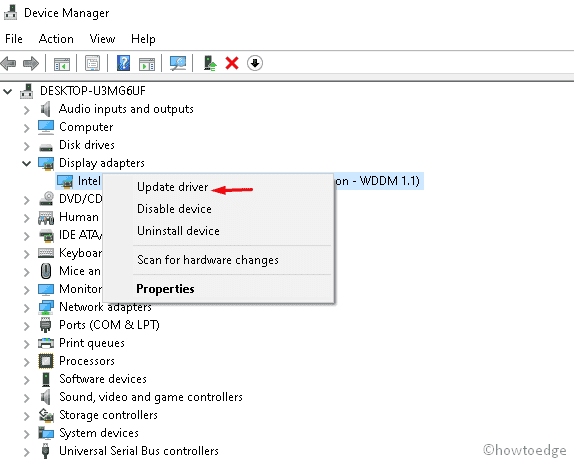Click show/hide console tree toolbar icon
This screenshot has height=462, width=574.
(62, 63)
